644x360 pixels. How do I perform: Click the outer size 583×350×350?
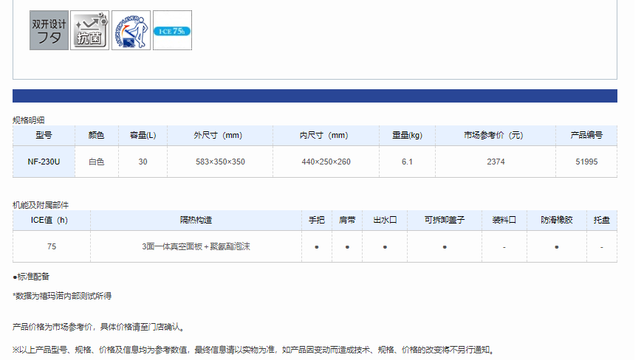(220, 162)
